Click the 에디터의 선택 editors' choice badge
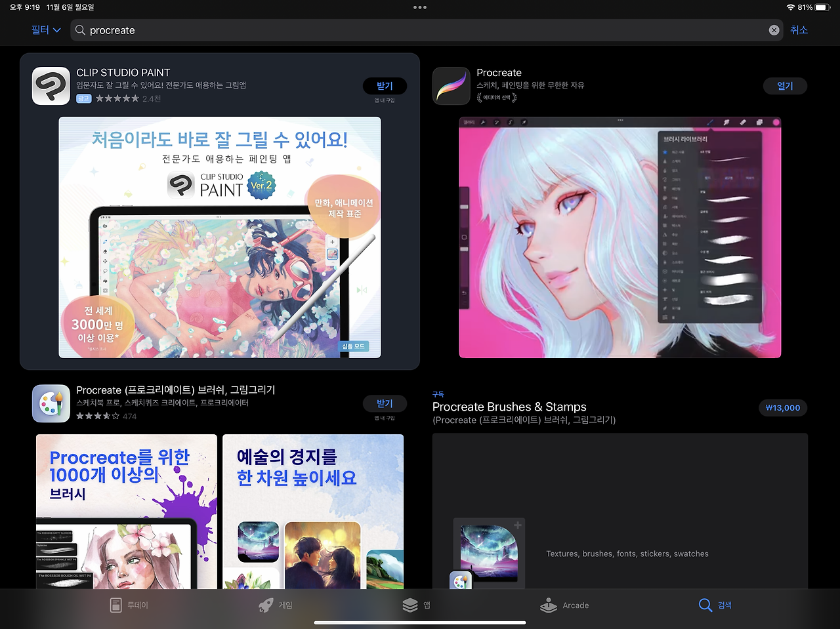This screenshot has height=629, width=840. coord(497,98)
